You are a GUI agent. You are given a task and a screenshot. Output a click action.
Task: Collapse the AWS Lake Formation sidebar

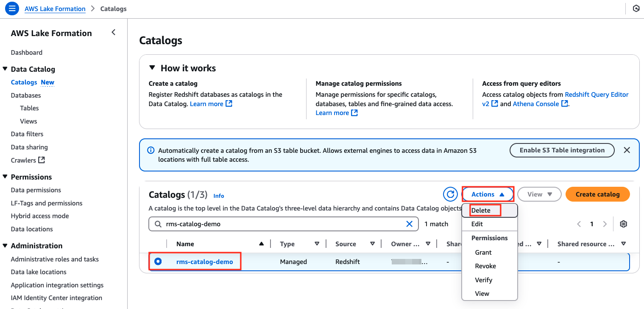tap(113, 32)
